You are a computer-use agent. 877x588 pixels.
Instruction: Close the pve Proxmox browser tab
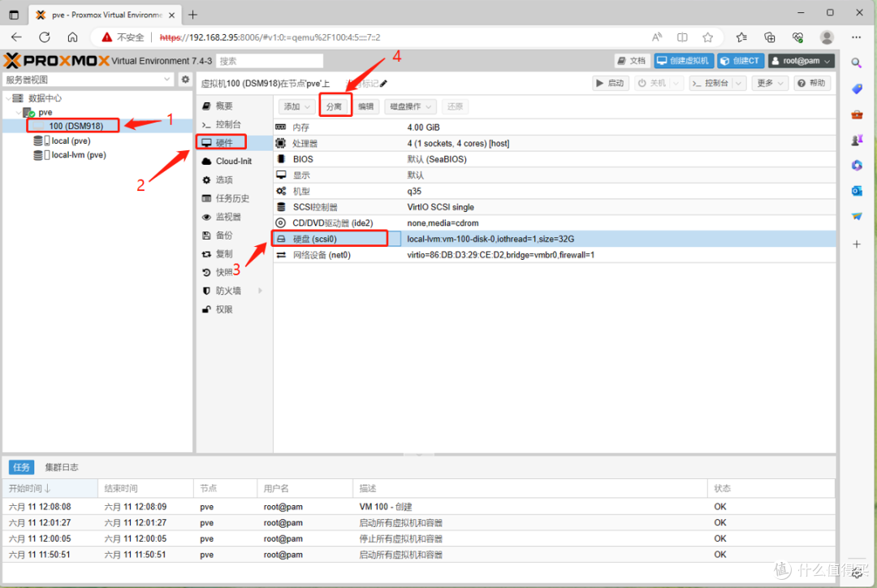[x=171, y=15]
